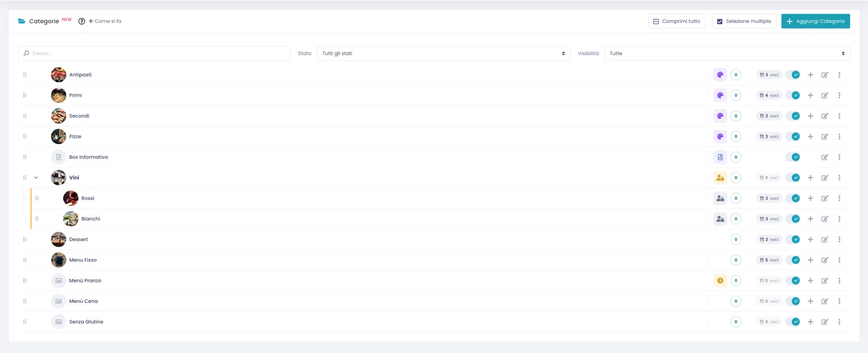Open the Come si fa link
Screen dimensions: 868x353
(x=105, y=21)
